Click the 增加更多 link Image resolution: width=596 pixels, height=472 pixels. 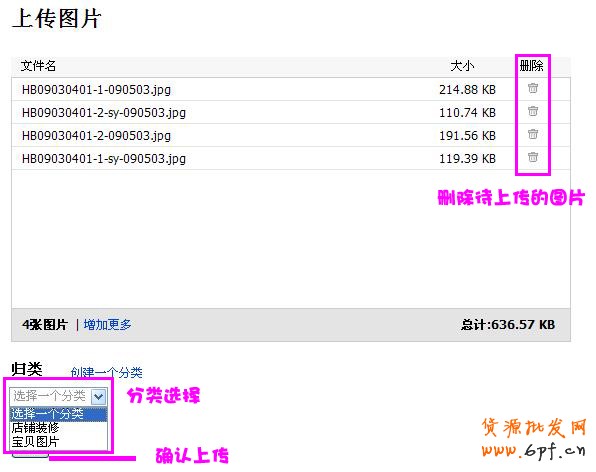pos(108,325)
